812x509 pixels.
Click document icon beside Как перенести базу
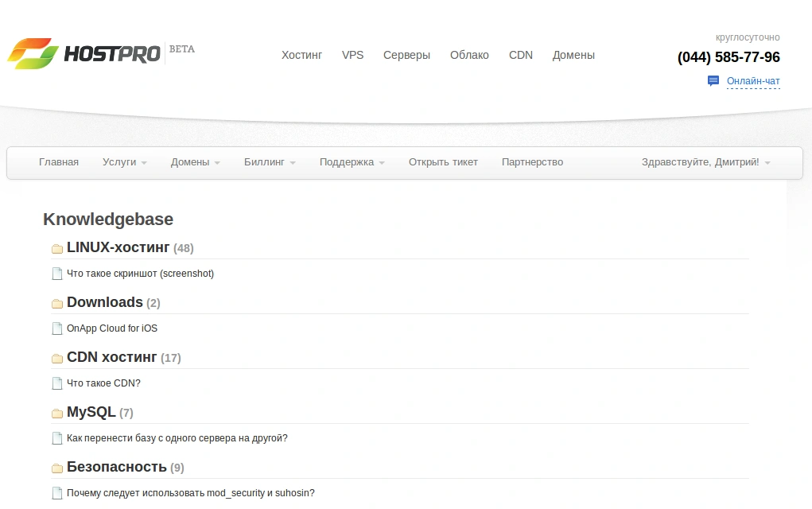click(57, 438)
